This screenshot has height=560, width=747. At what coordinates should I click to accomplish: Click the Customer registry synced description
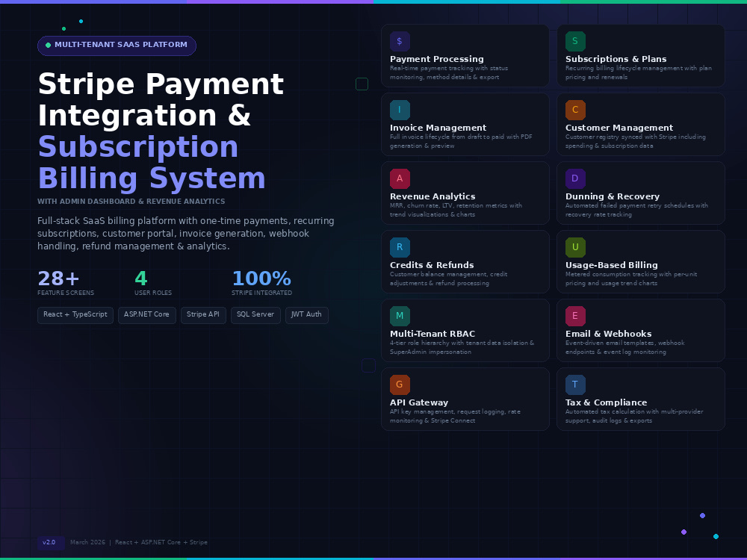(x=636, y=141)
